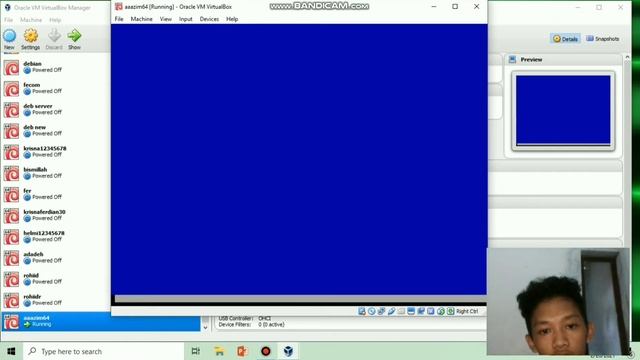Screen dimensions: 640x360
Task: Click the hard disk activity icon in the VM status bar
Action: 362,311
